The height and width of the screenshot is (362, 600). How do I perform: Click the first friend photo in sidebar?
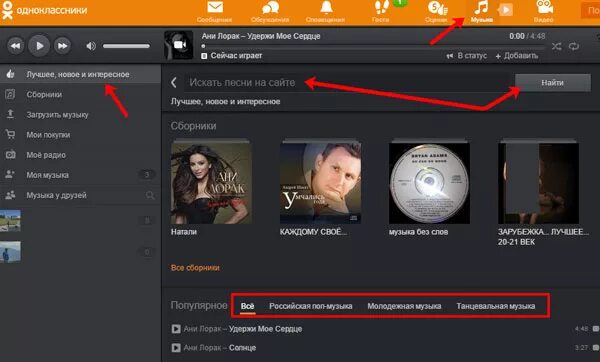10,220
